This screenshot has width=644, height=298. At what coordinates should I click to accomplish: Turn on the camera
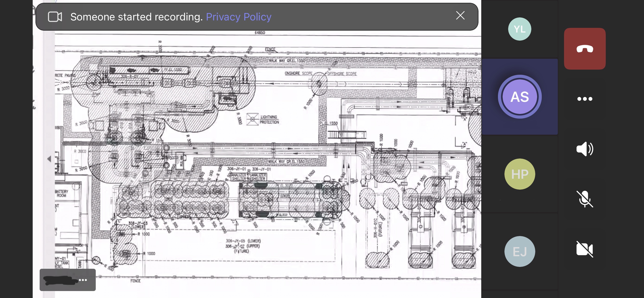(x=584, y=249)
